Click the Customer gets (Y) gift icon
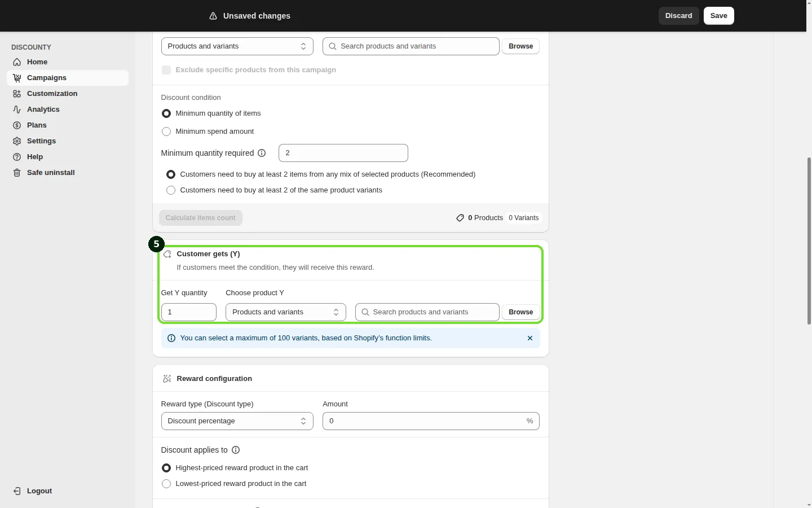Image resolution: width=812 pixels, height=508 pixels. [x=167, y=255]
